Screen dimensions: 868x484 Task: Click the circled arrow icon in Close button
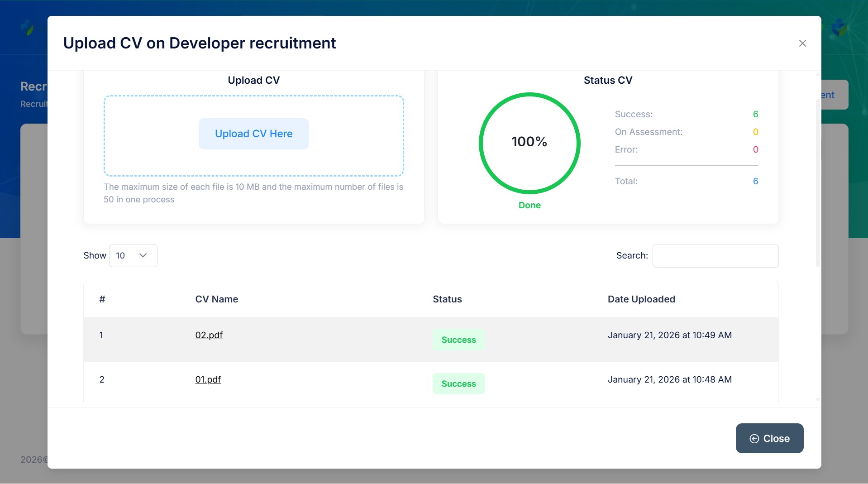[754, 439]
